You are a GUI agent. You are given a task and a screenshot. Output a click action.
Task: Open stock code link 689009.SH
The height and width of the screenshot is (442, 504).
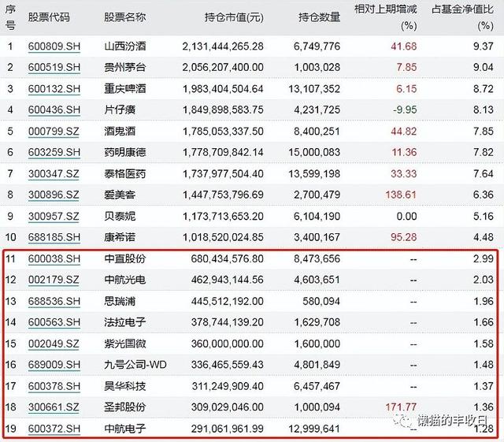tap(54, 365)
